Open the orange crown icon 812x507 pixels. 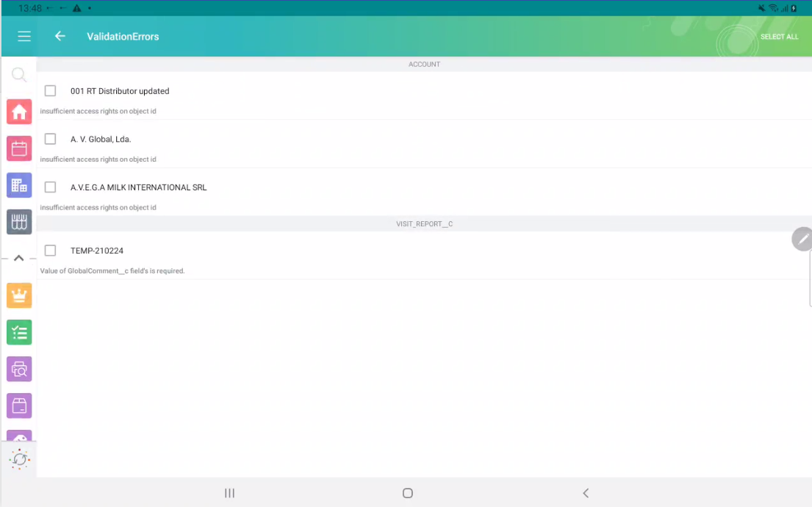19,295
